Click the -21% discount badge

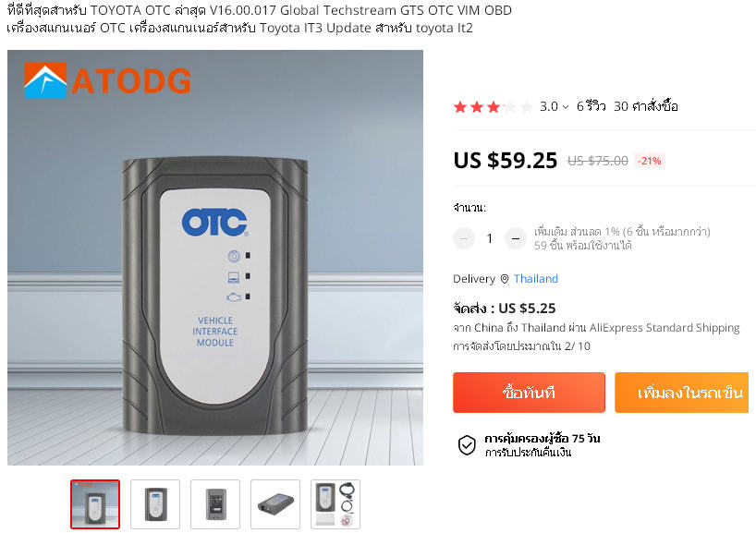pyautogui.click(x=650, y=161)
